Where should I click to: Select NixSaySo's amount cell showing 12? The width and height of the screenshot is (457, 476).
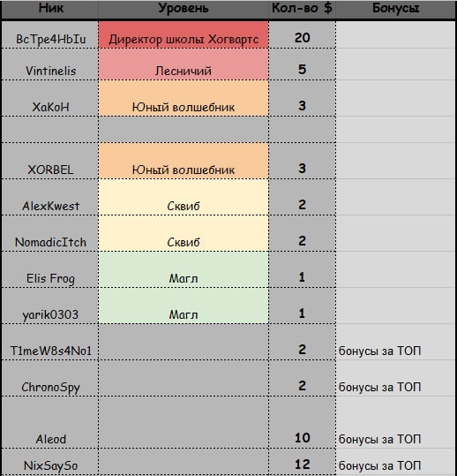[302, 462]
